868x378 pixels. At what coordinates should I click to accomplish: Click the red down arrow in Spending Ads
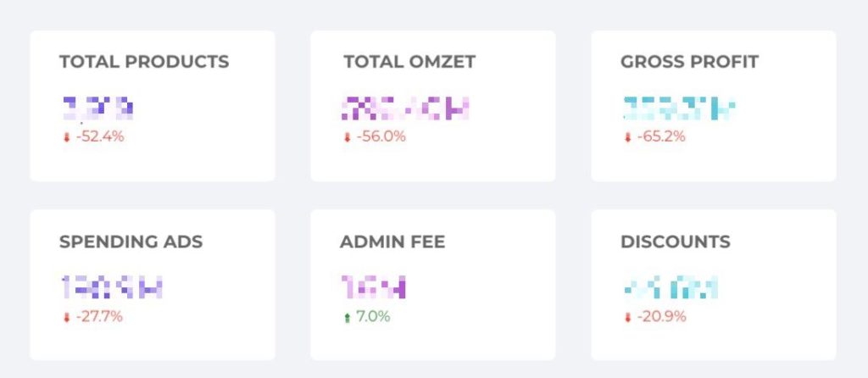tap(67, 318)
